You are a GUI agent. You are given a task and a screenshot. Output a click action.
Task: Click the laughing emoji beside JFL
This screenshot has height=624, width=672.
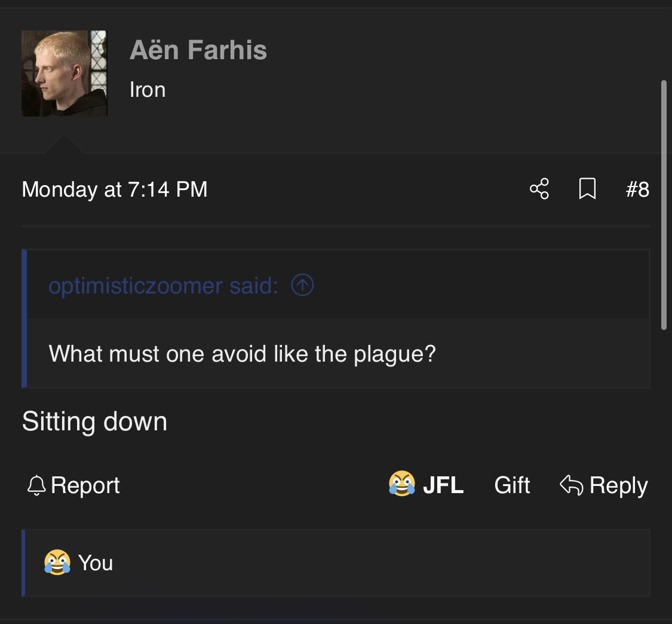[x=402, y=484]
